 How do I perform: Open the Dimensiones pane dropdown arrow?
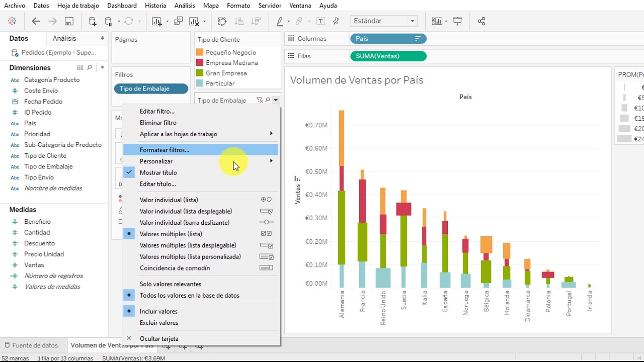(x=102, y=67)
